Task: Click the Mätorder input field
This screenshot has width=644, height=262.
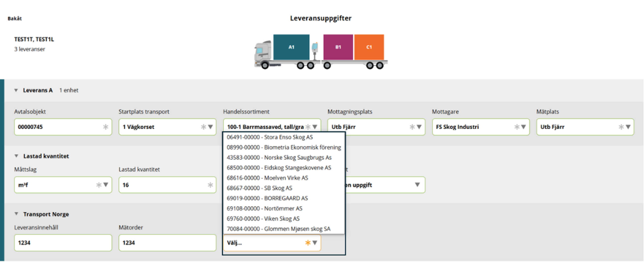Action: pyautogui.click(x=167, y=243)
